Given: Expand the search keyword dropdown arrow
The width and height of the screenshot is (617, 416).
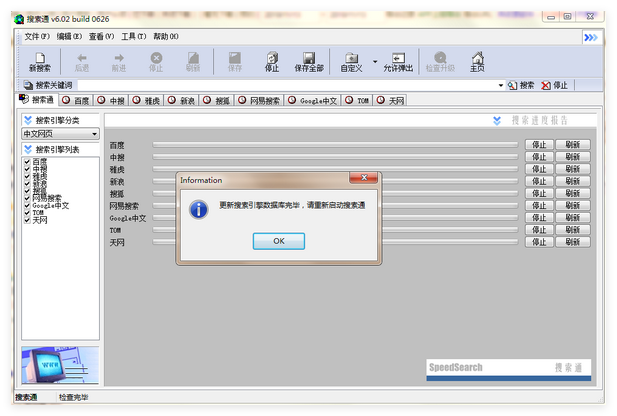Looking at the screenshot, I should [x=500, y=86].
